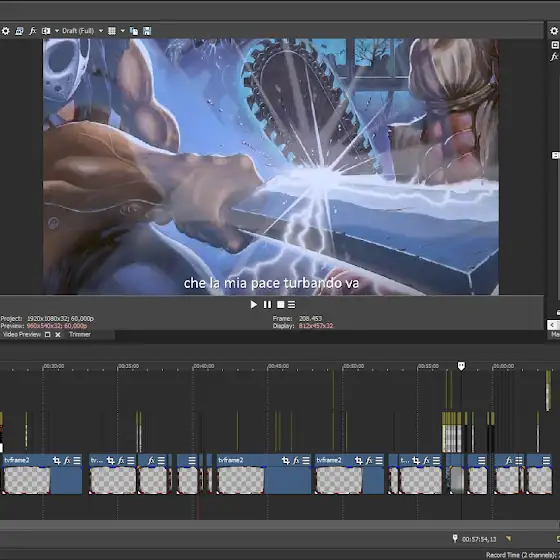Screen dimensions: 560x560
Task: Open Pan/Crop on tvframe2 clip near 00:50:00
Action: (359, 461)
